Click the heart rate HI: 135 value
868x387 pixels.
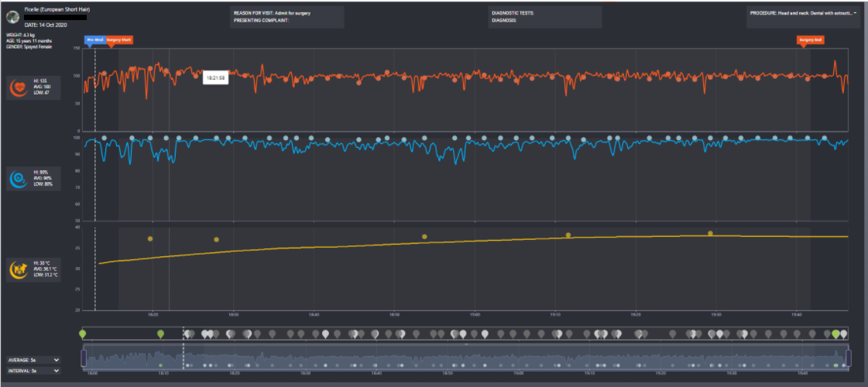tap(39, 81)
